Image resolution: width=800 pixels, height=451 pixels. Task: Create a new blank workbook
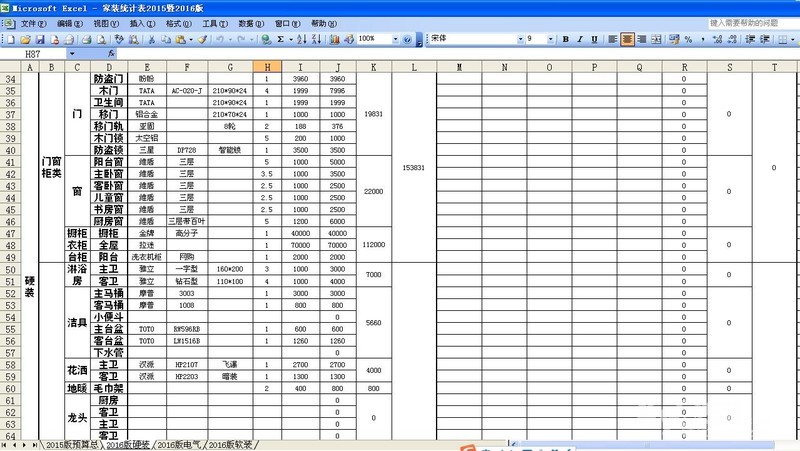(11, 39)
